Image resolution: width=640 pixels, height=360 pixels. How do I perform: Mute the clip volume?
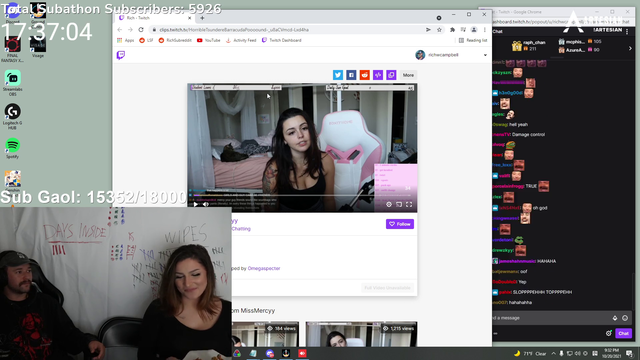206,204
